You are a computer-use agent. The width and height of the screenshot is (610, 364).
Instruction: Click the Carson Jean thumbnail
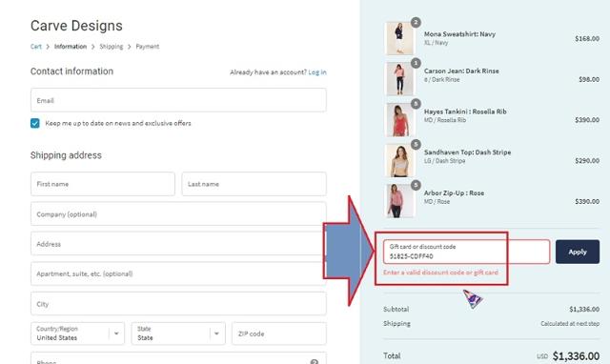tap(399, 79)
